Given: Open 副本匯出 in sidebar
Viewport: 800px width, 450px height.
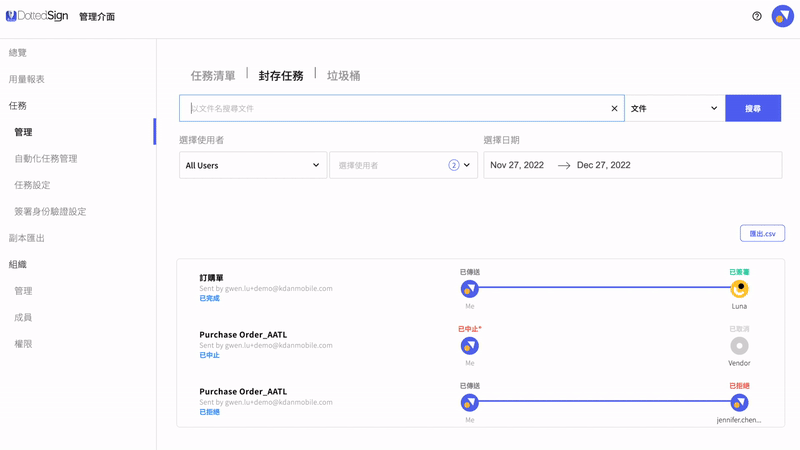Looking at the screenshot, I should pos(27,238).
